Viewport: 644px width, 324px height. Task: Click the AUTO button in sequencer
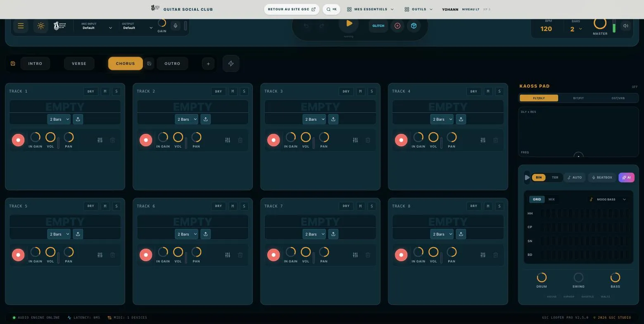575,177
